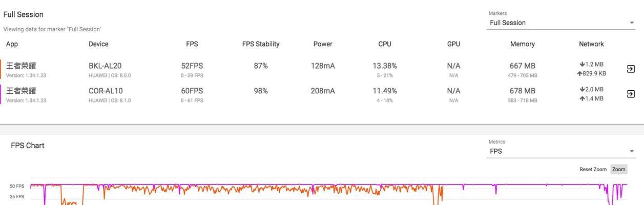
Task: Click the orange color bar for BKL-AL20
Action: 1,69
